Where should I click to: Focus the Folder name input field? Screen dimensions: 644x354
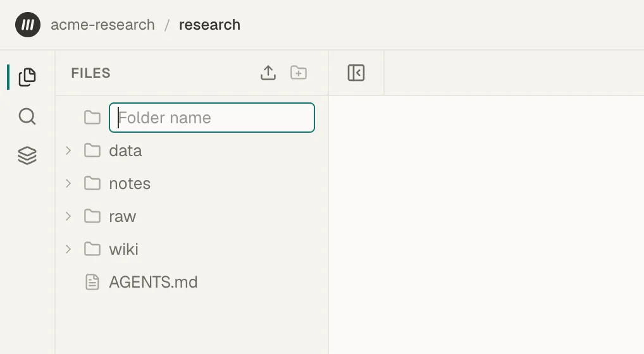212,118
